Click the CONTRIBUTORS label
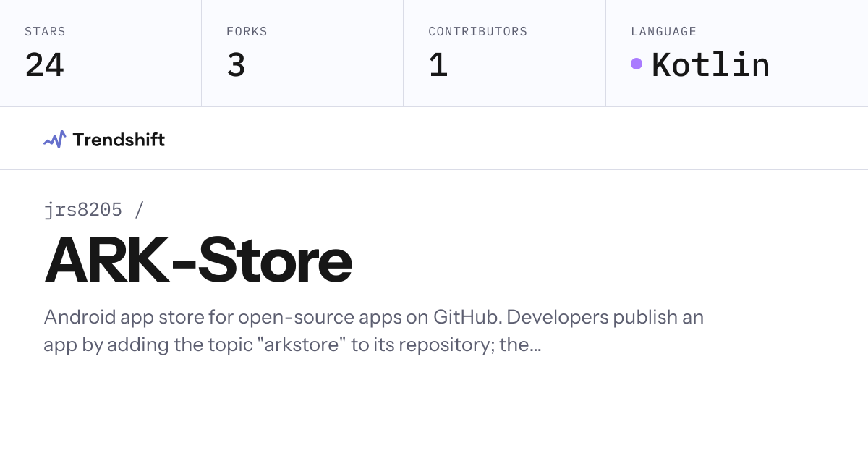The height and width of the screenshot is (456, 868). coord(478,32)
